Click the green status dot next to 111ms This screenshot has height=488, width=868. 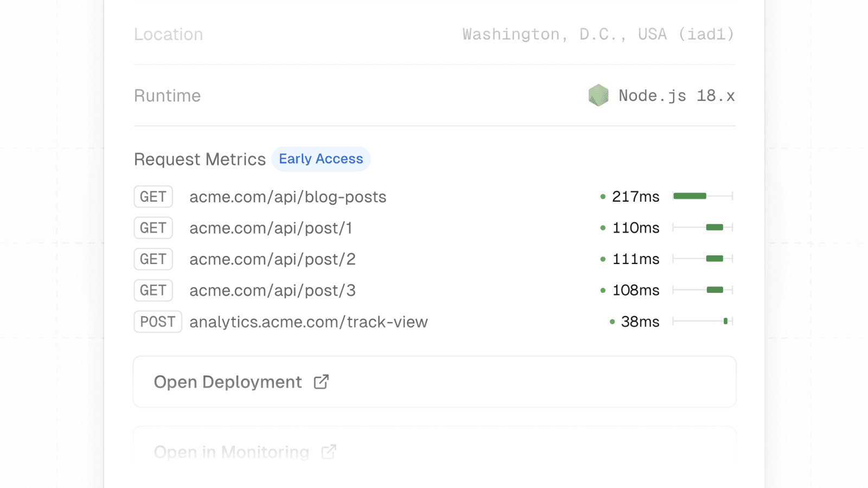coord(602,259)
